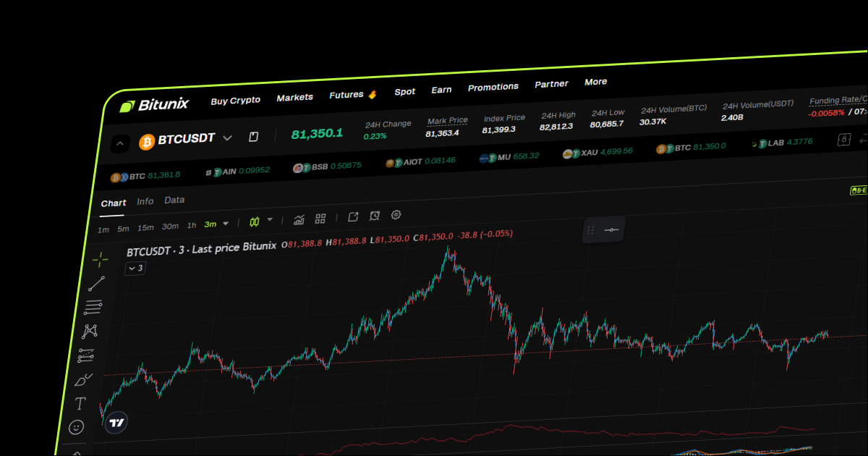This screenshot has height=456, width=868.
Task: Click ticker XAU 4,699.56
Action: [598, 153]
